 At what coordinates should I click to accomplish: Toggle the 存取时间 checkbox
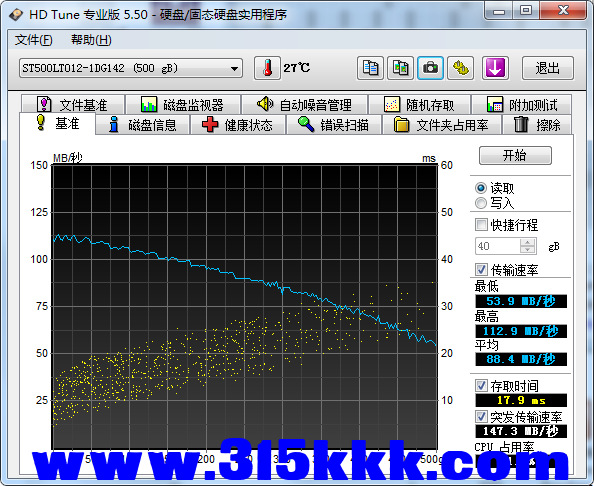[481, 386]
